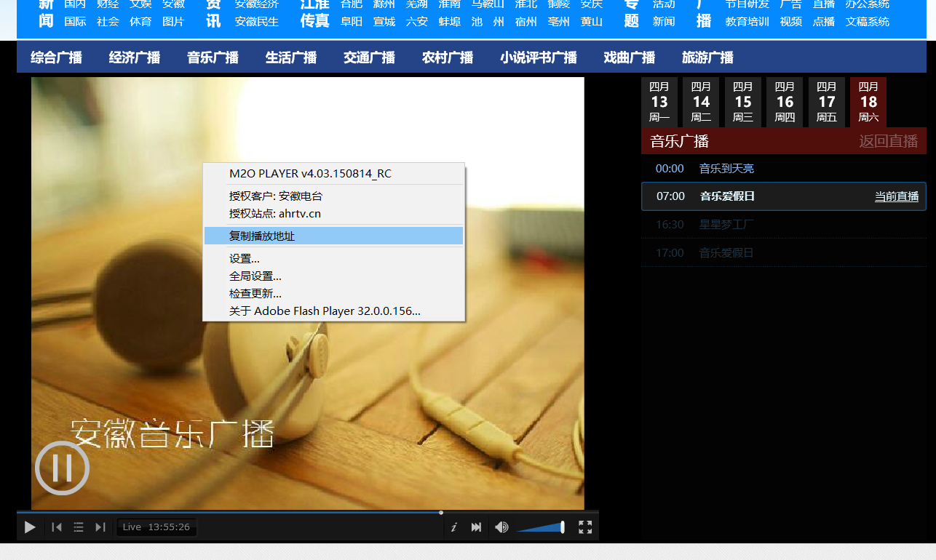Viewport: 936px width, 560px height.
Task: Click M2O PLAYER version menu entry
Action: click(x=333, y=173)
